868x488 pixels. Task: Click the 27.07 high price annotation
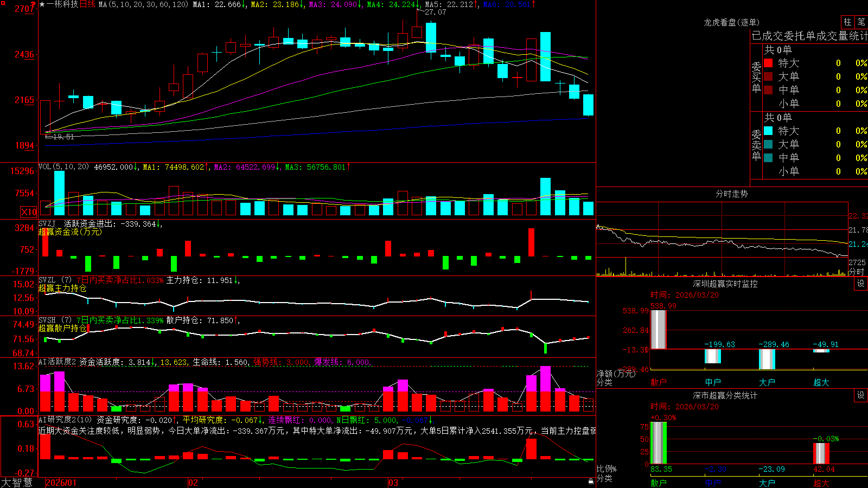tap(435, 12)
